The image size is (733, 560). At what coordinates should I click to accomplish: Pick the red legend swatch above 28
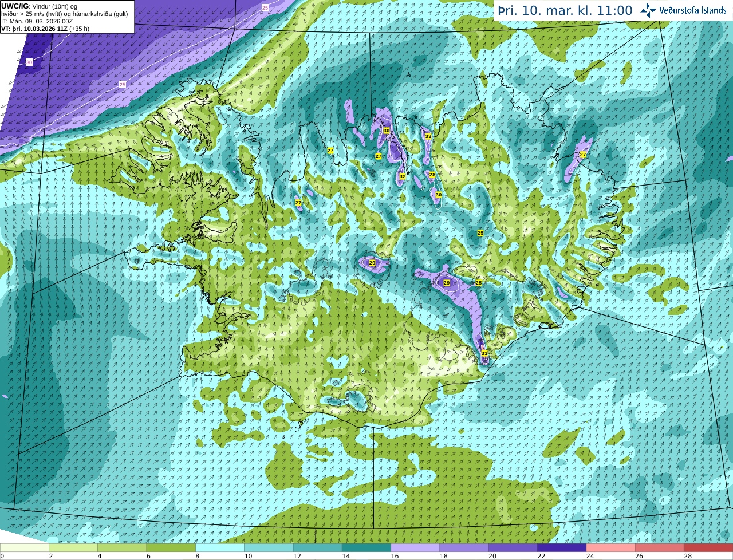click(x=708, y=548)
